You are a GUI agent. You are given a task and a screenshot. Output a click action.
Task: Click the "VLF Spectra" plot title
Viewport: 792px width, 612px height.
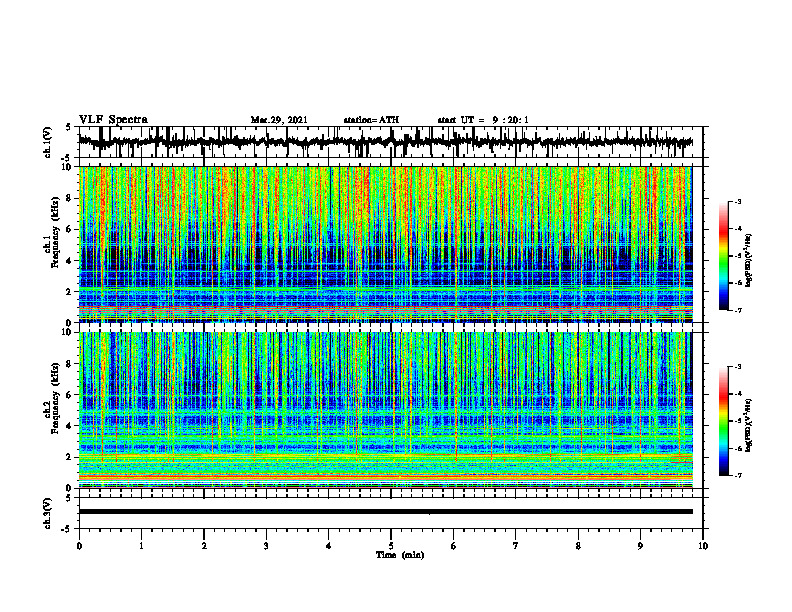pyautogui.click(x=113, y=120)
